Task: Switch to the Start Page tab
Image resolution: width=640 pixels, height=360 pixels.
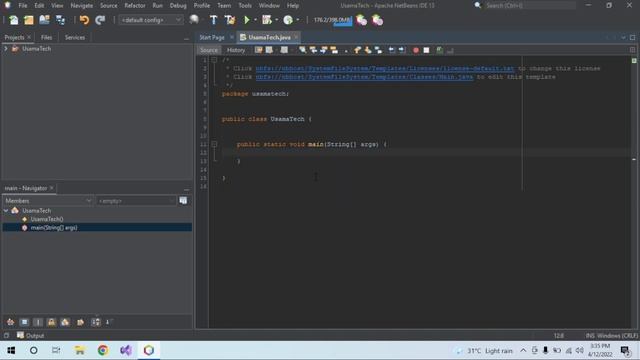Action: pos(212,37)
